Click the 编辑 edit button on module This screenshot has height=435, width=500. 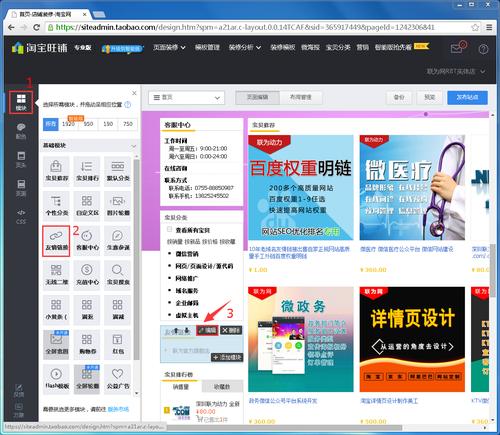(x=207, y=330)
